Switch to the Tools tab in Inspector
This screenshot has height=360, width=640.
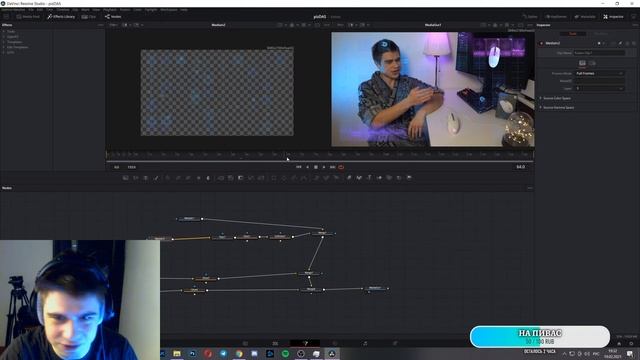point(573,34)
